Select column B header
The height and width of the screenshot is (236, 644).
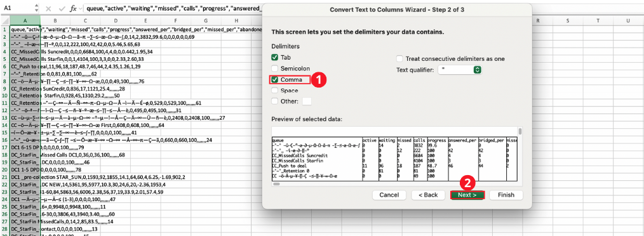coord(55,21)
